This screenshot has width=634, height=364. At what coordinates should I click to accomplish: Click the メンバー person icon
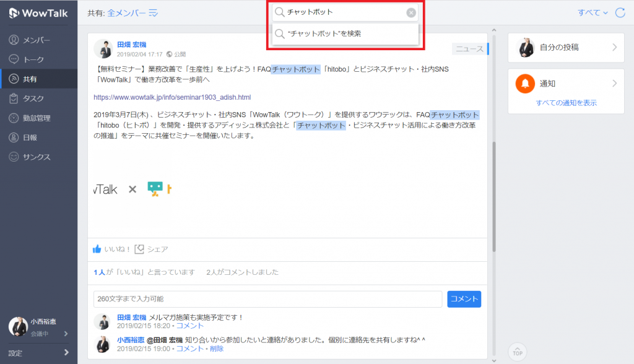(14, 40)
